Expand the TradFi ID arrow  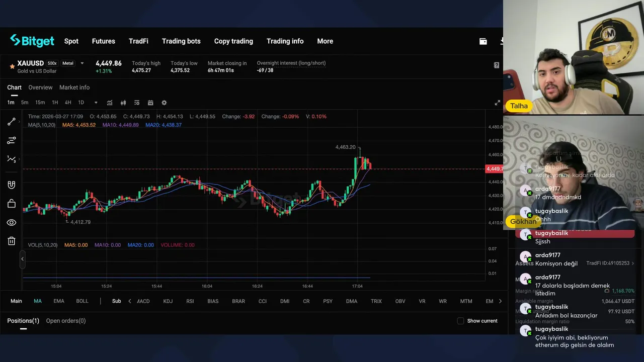tap(633, 263)
